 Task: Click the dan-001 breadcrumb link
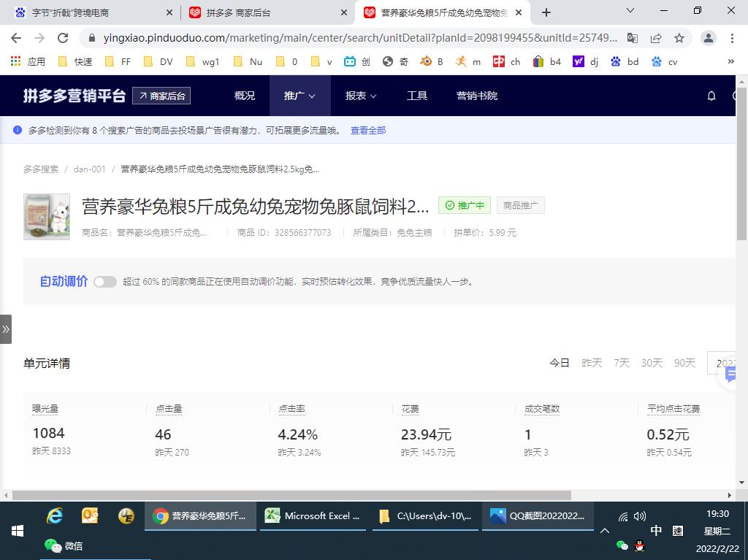coord(89,169)
